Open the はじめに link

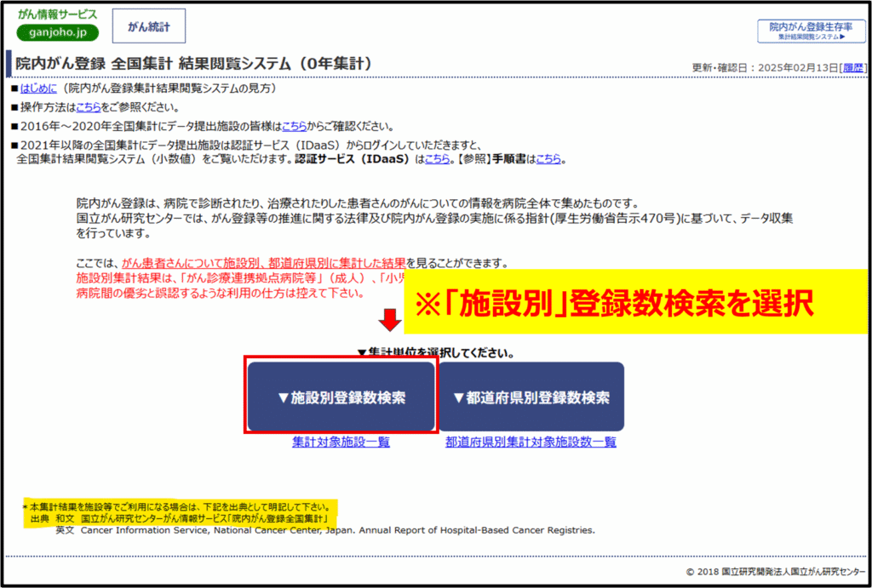point(41,88)
